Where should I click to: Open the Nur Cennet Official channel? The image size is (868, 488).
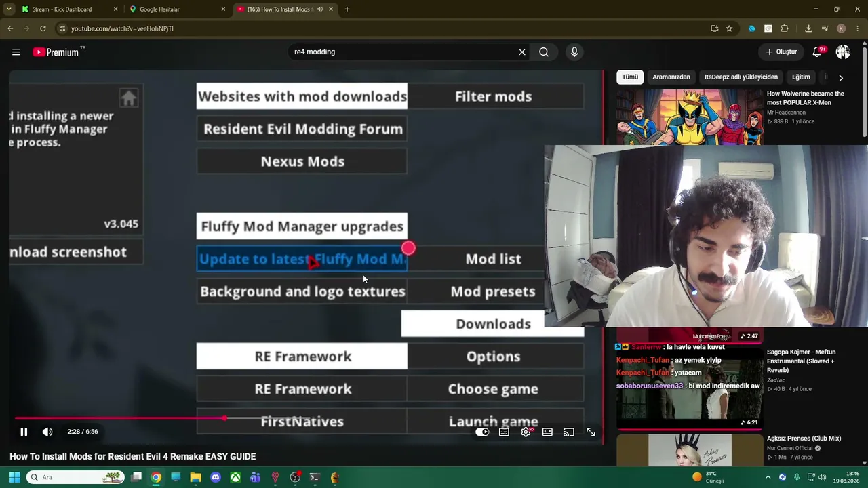791,448
